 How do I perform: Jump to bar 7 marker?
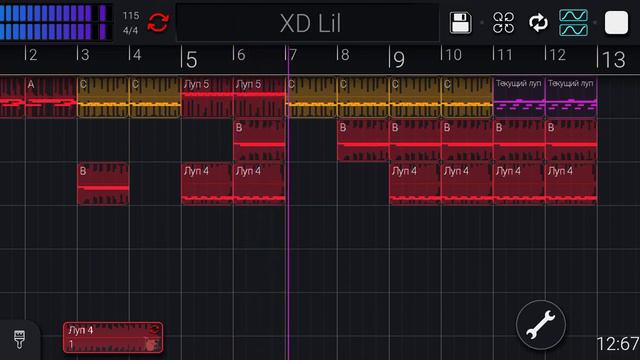tap(291, 55)
